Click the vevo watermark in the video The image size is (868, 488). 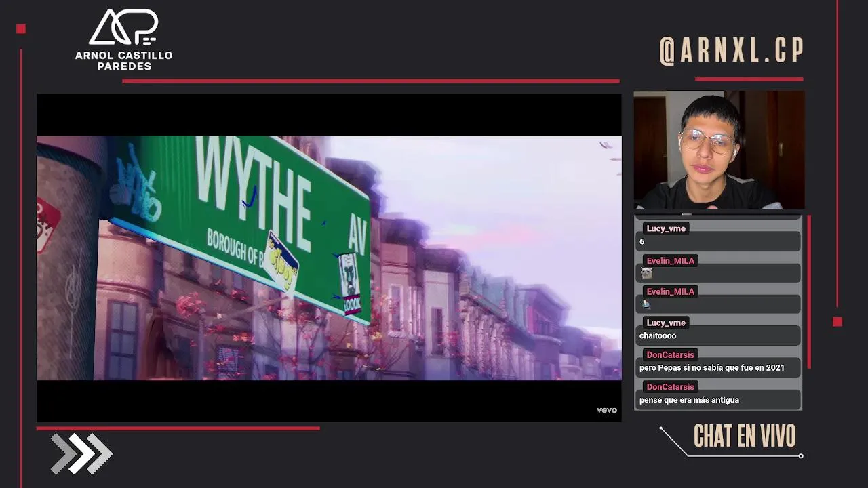point(606,410)
